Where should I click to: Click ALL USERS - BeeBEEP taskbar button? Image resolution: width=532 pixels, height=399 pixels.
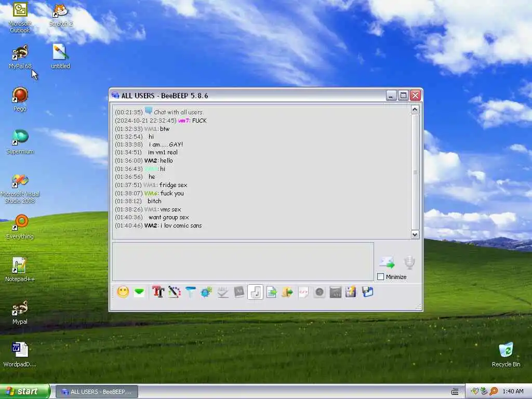pyautogui.click(x=97, y=392)
